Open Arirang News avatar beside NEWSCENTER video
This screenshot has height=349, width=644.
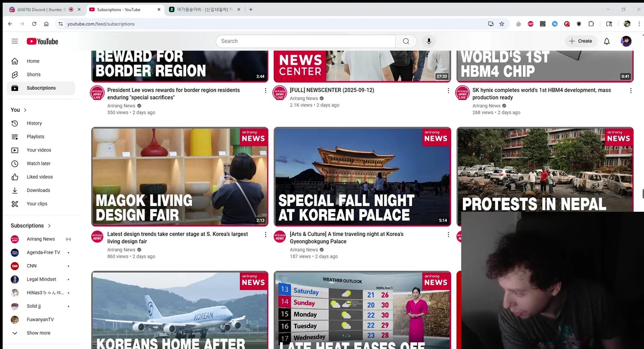click(x=280, y=93)
